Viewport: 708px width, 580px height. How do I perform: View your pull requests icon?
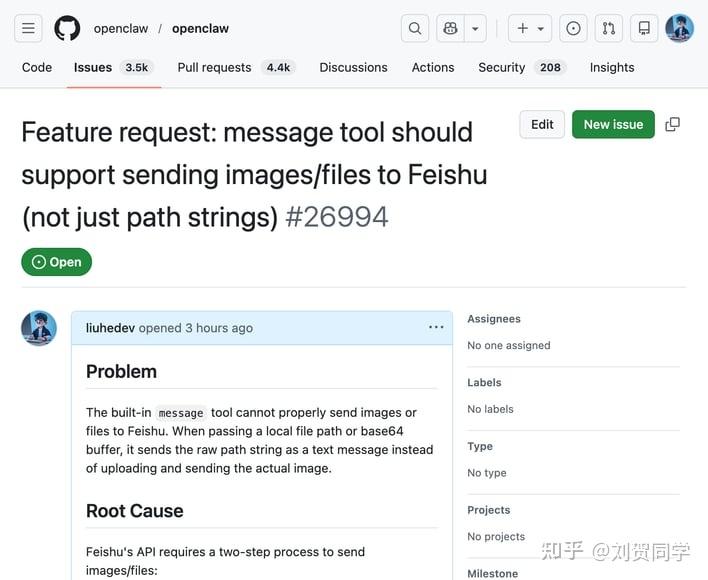(x=609, y=28)
